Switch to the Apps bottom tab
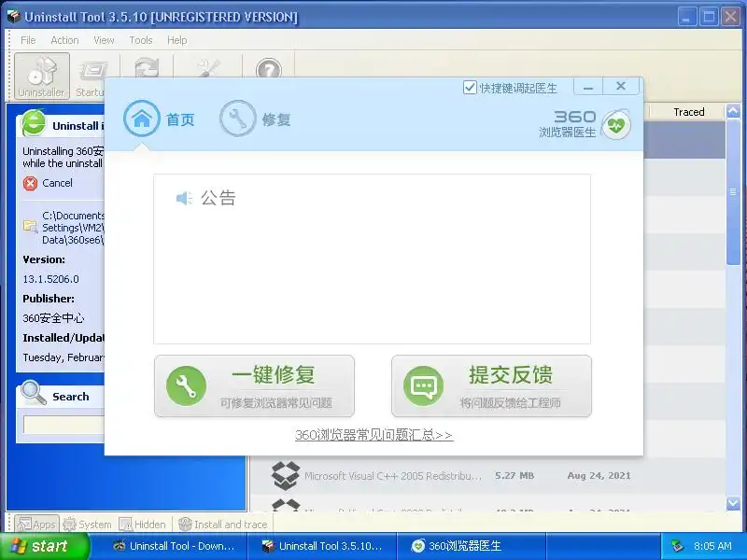The width and height of the screenshot is (747, 560). (x=36, y=525)
